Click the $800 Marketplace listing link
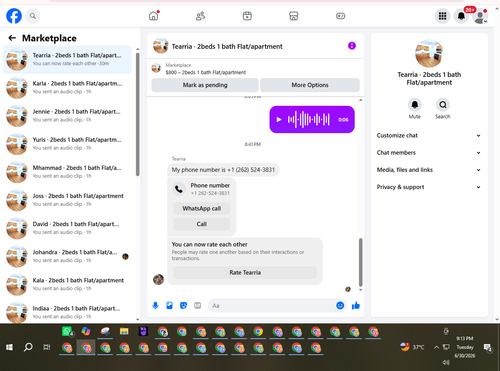Screen dimensions: 500x371 206,72
